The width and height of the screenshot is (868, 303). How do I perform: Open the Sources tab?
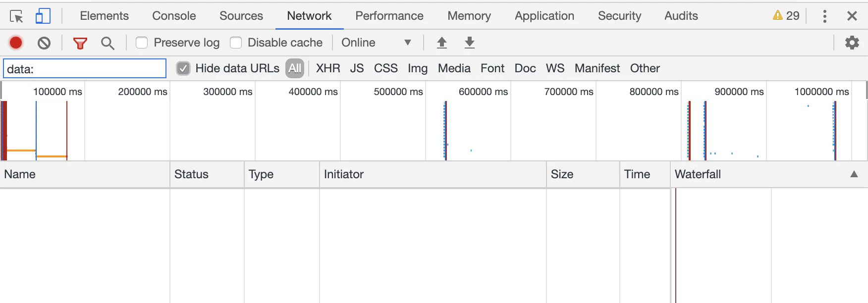[241, 16]
